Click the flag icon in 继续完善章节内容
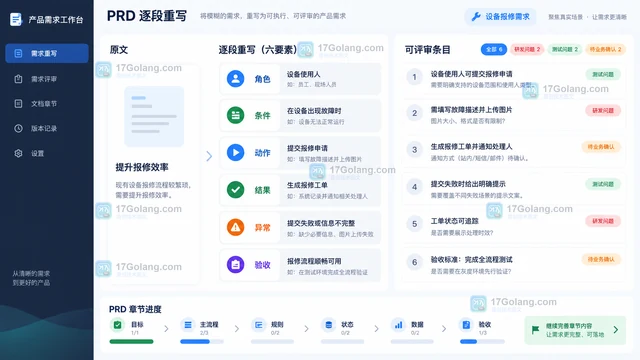Screen dimensions: 640x360 point(536,330)
